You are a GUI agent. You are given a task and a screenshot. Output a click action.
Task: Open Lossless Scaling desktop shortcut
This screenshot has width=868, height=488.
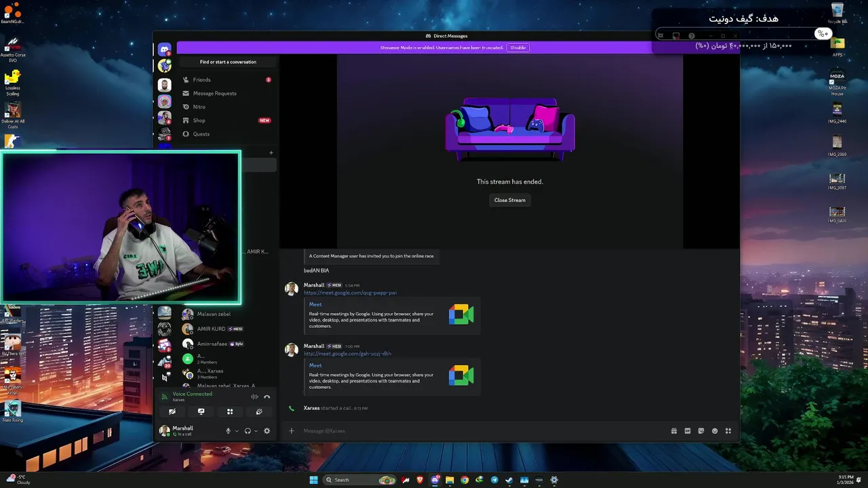(x=12, y=83)
